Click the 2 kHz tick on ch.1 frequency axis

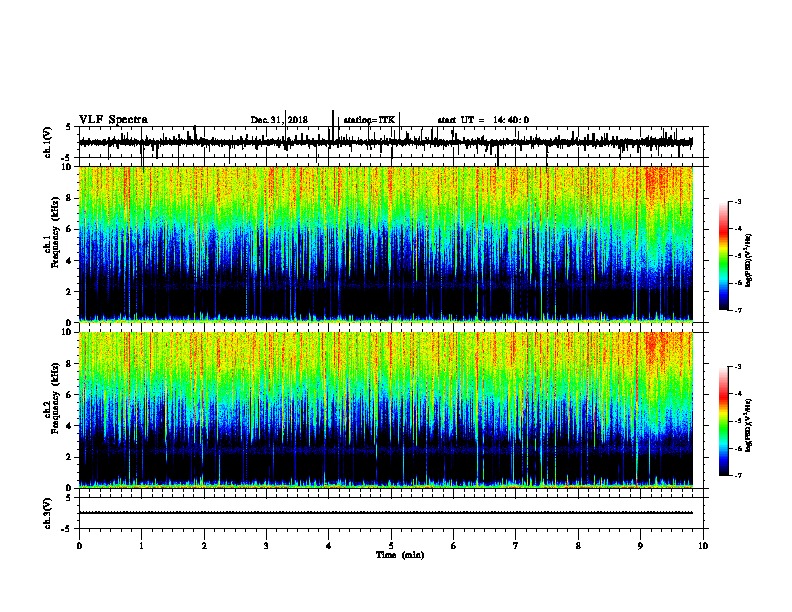tap(70, 291)
